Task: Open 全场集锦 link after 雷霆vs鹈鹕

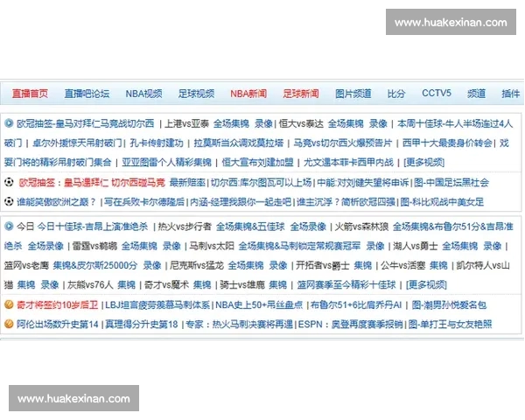Action: coord(139,246)
